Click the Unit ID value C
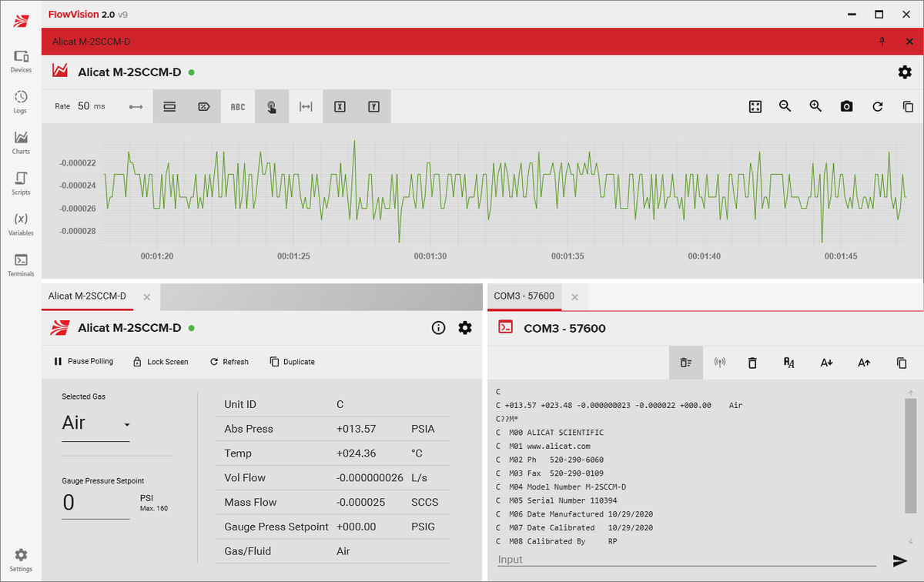924x582 pixels. [340, 404]
